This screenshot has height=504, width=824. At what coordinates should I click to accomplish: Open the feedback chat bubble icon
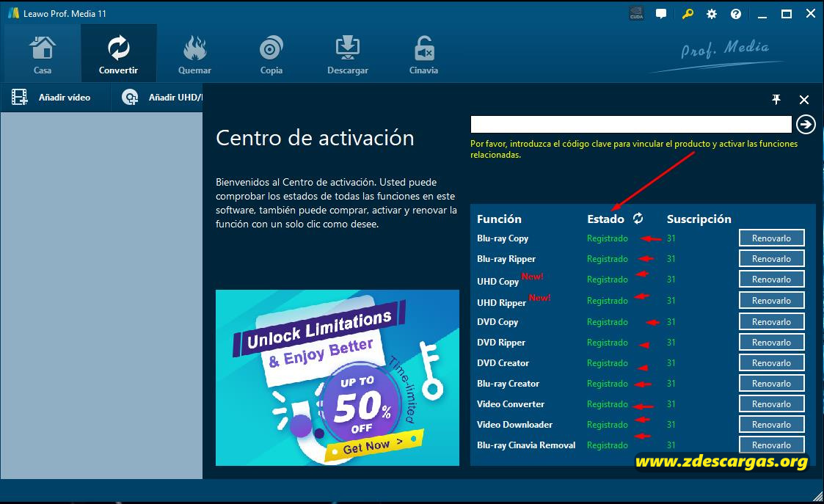point(661,14)
